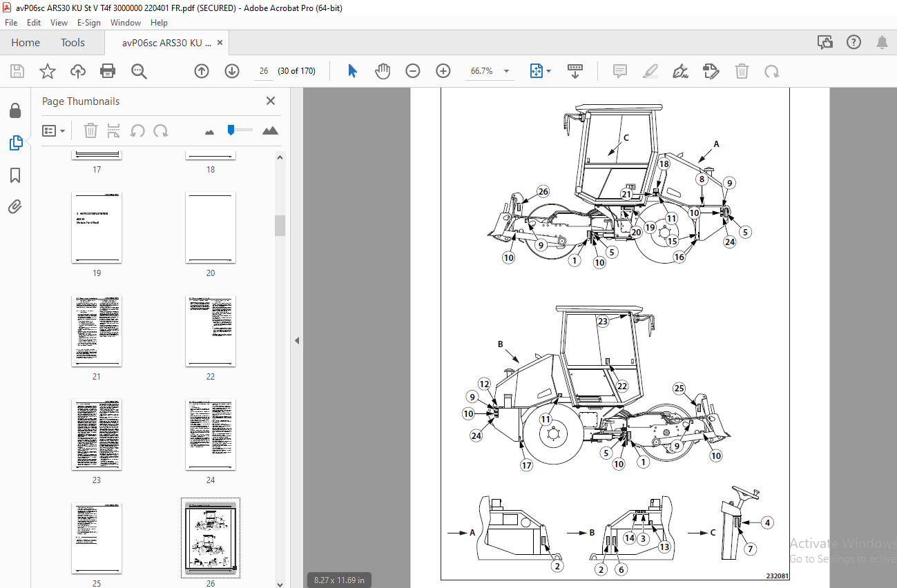The width and height of the screenshot is (897, 588).
Task: Open the Edit menu
Action: point(34,23)
